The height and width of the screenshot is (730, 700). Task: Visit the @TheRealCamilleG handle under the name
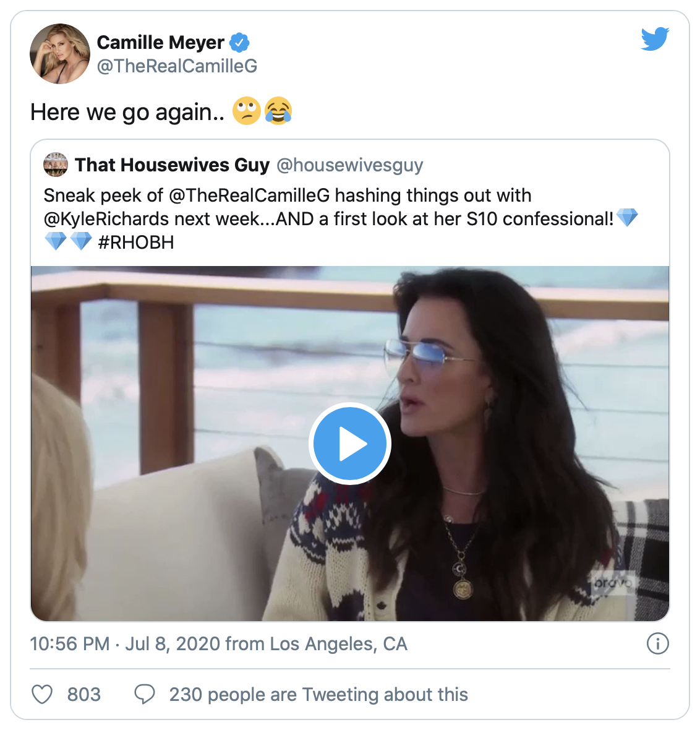point(177,66)
